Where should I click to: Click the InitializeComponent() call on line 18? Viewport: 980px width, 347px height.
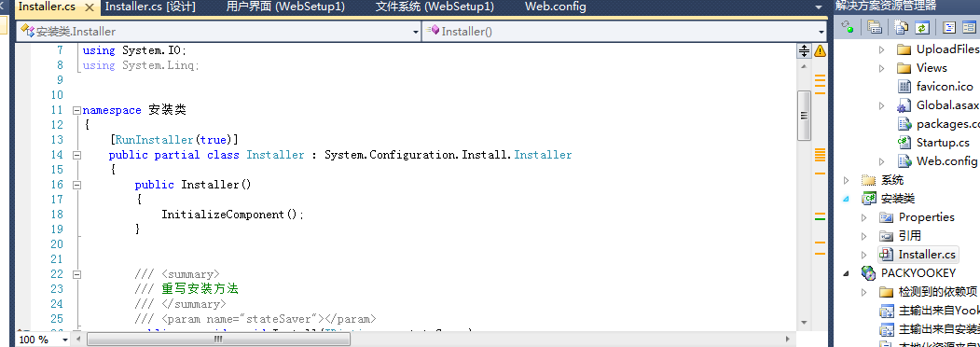point(232,215)
